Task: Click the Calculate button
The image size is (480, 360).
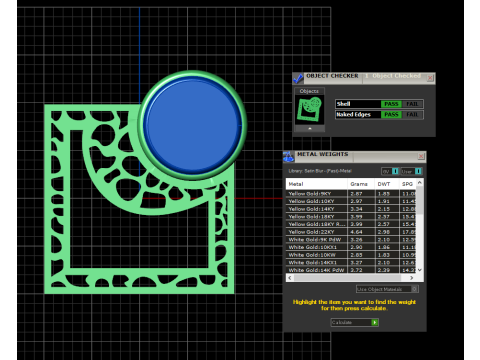Action: (x=355, y=322)
